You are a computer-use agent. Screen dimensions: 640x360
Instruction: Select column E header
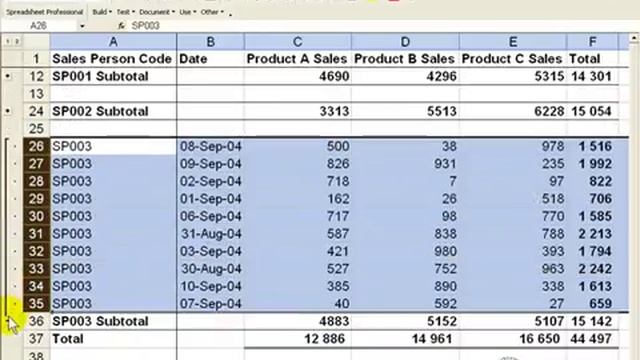pyautogui.click(x=513, y=42)
